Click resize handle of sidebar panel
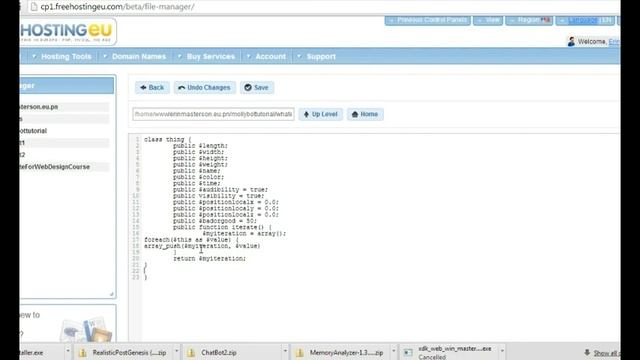The height and width of the screenshot is (360, 640). (x=111, y=294)
